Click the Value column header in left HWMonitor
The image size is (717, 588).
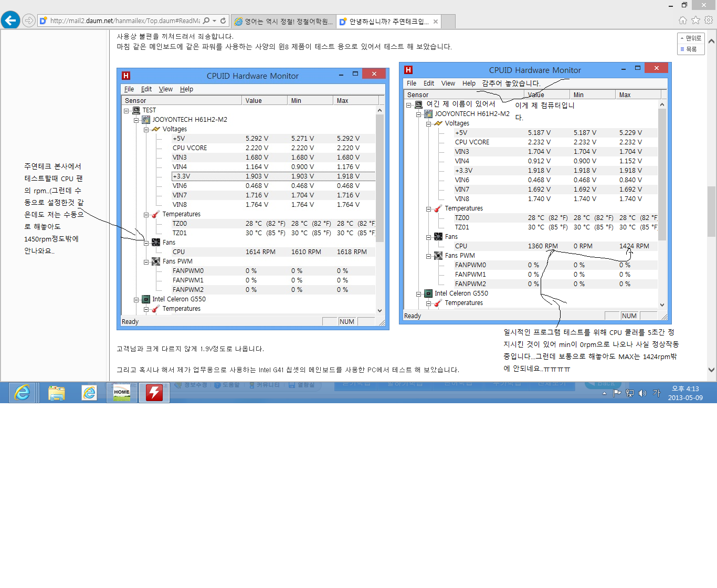pos(265,100)
